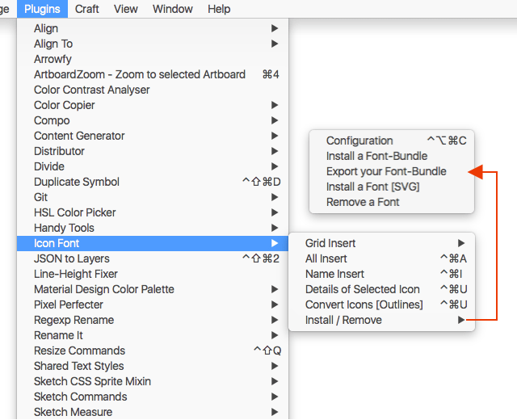The image size is (517, 420).
Task: Choose All Insert command
Action: coord(326,258)
